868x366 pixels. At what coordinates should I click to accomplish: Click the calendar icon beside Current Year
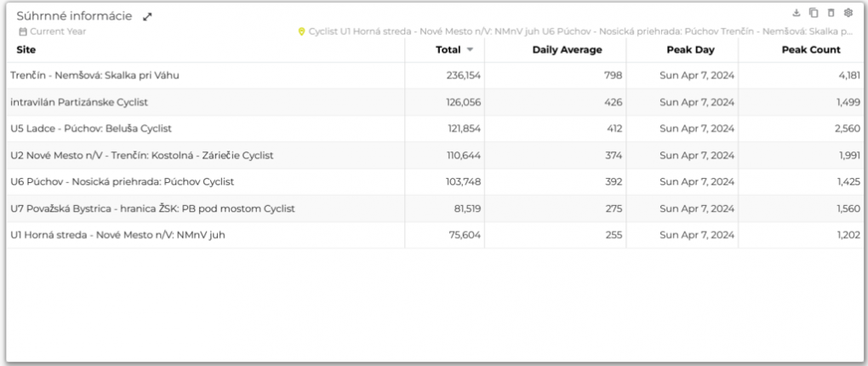point(23,31)
